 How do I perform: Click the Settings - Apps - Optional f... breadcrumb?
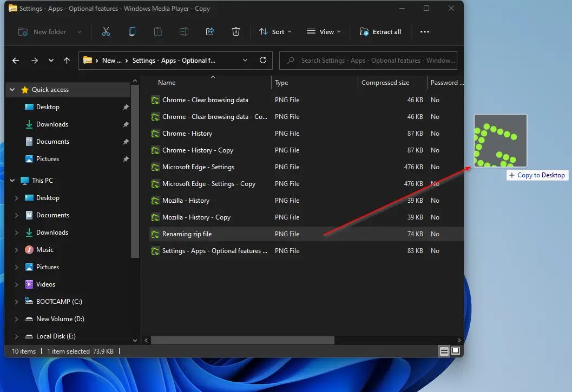pos(174,61)
